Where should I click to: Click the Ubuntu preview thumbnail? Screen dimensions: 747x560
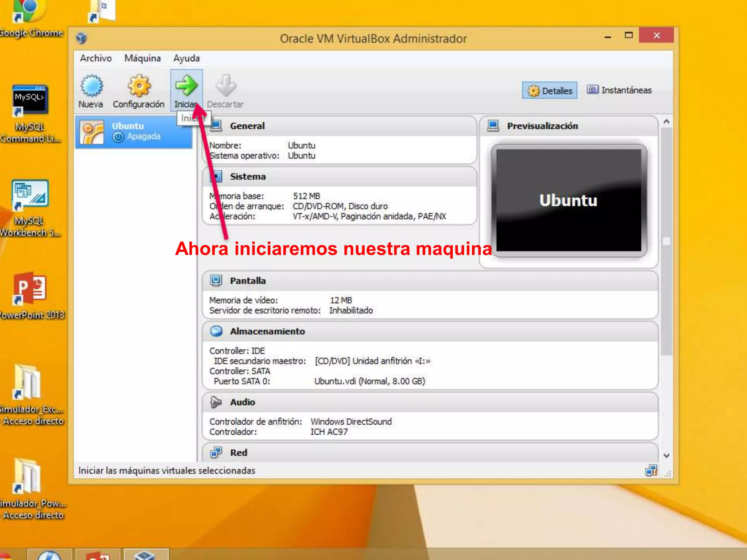[x=568, y=200]
